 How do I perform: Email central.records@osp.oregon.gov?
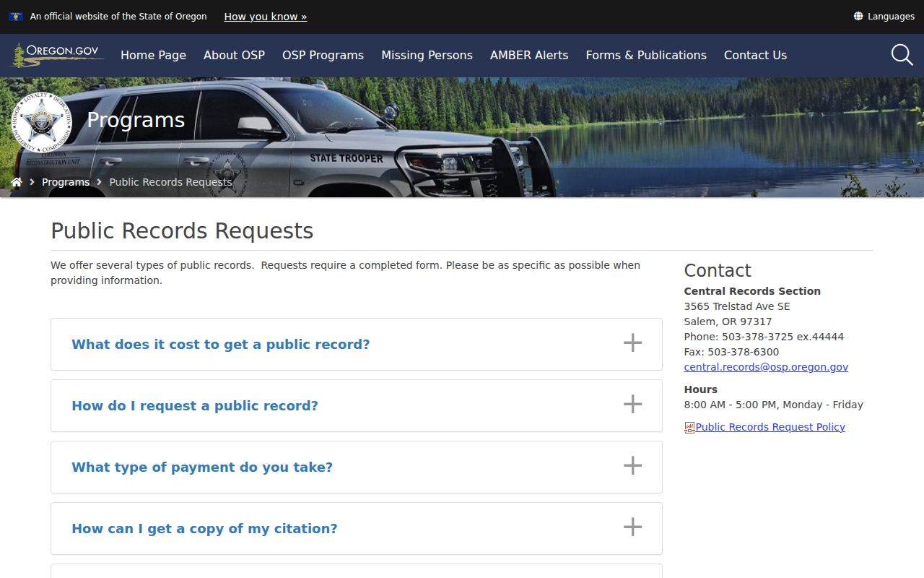(x=766, y=367)
